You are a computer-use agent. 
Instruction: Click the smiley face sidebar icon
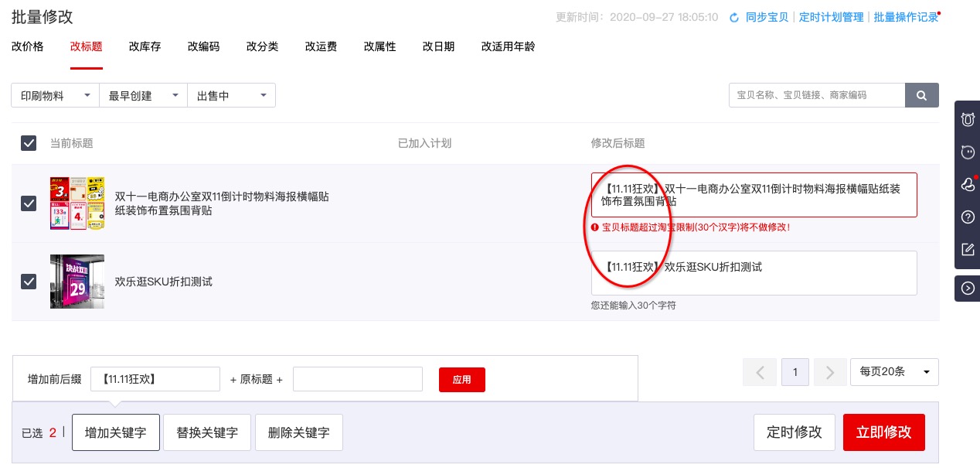968,152
